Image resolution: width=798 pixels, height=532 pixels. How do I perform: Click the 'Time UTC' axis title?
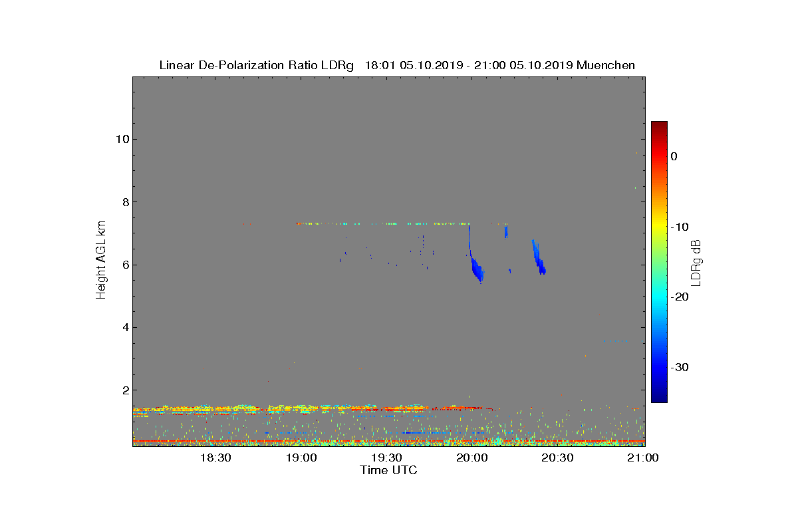click(389, 470)
